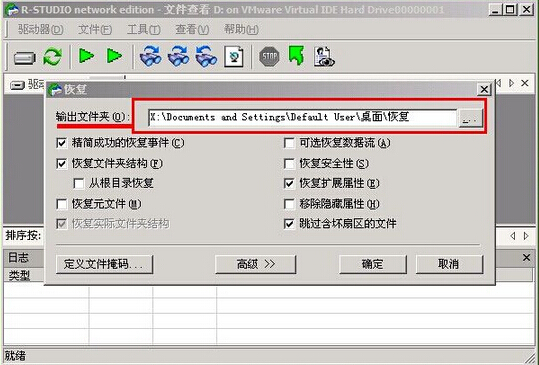This screenshot has width=539, height=365.
Task: Click the 日志 panel title
Action: [x=19, y=257]
